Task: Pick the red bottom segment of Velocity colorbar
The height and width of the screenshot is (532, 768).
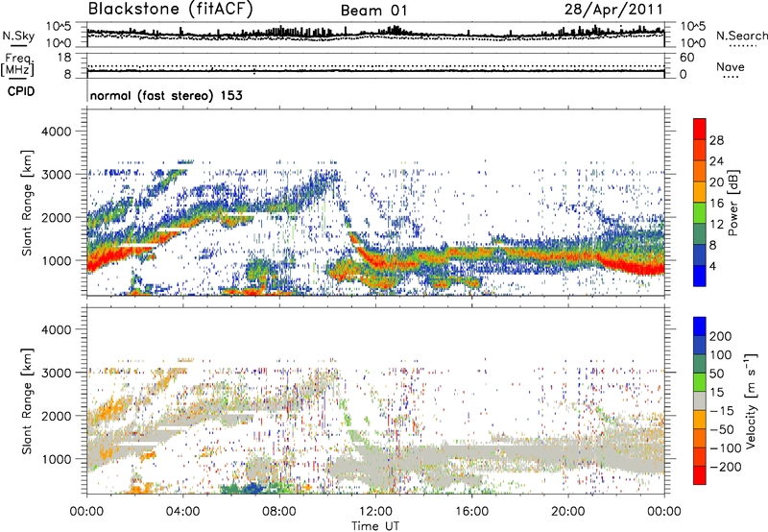Action: tap(700, 475)
